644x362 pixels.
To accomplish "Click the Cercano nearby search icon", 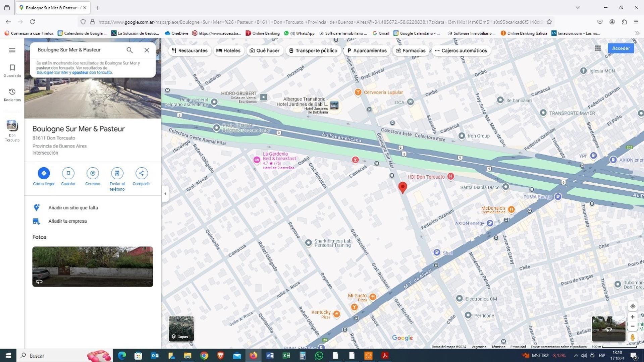I will [93, 173].
